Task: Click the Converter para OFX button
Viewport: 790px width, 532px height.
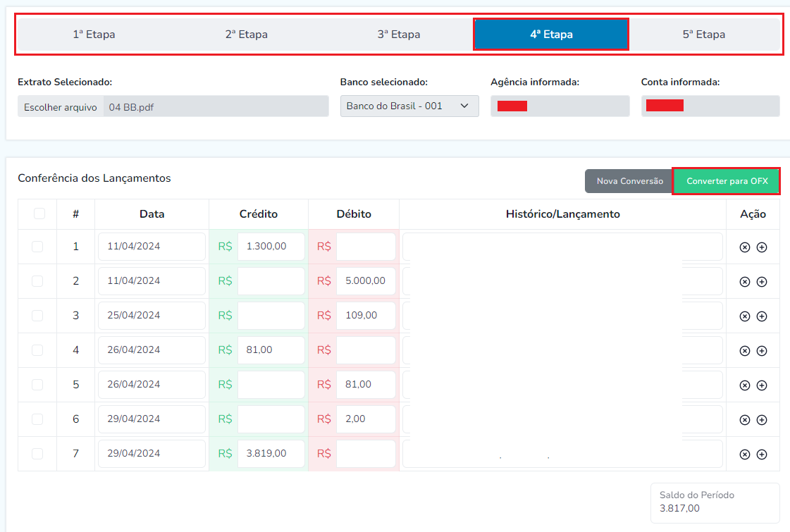Action: [x=727, y=181]
